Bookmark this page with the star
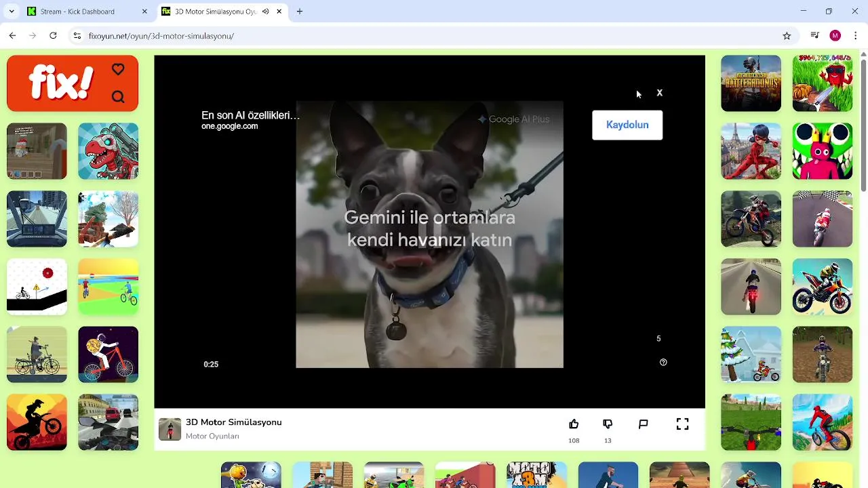Viewport: 868px width, 488px height. (x=787, y=36)
